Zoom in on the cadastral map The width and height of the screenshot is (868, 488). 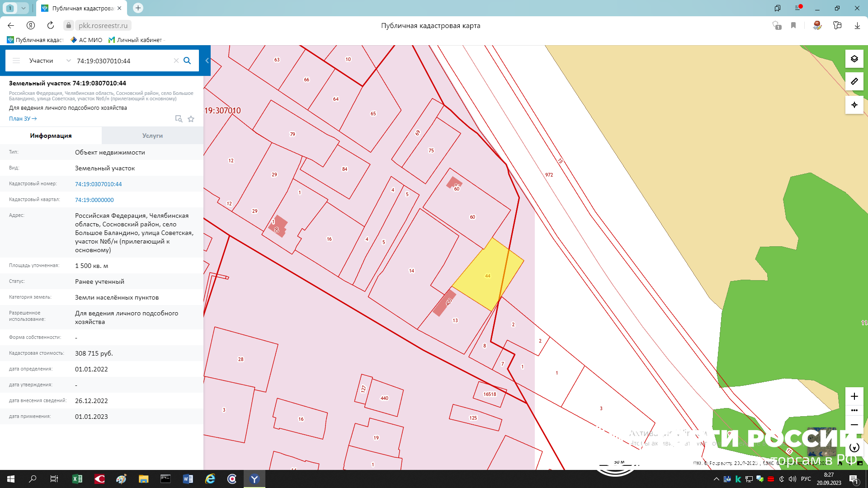(854, 396)
